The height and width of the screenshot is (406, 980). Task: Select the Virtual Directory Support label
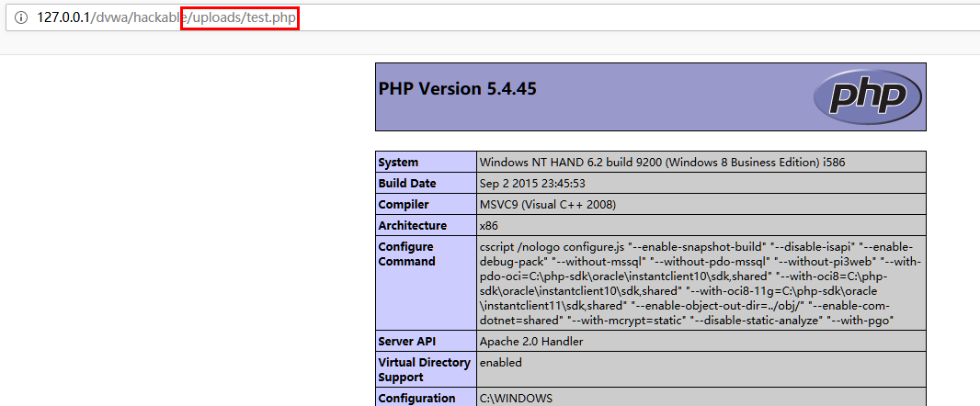[x=424, y=370]
